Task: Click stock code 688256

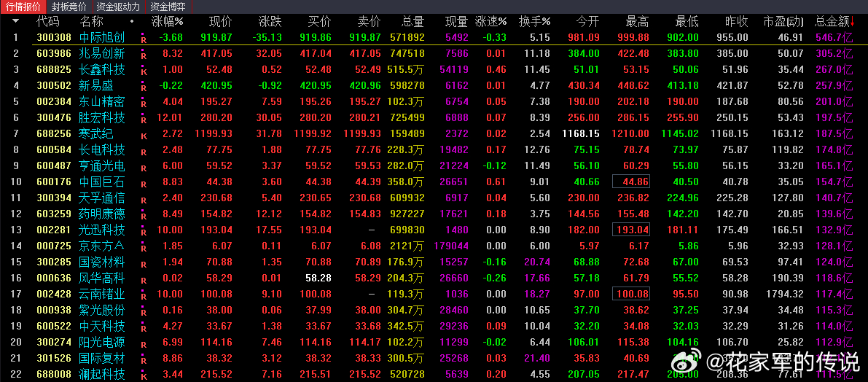Action: click(x=54, y=134)
